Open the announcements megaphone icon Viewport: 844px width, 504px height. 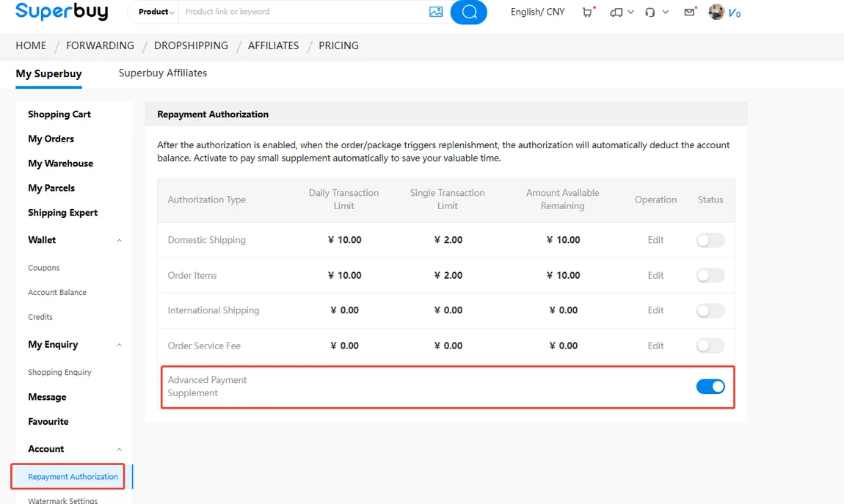pyautogui.click(x=616, y=12)
